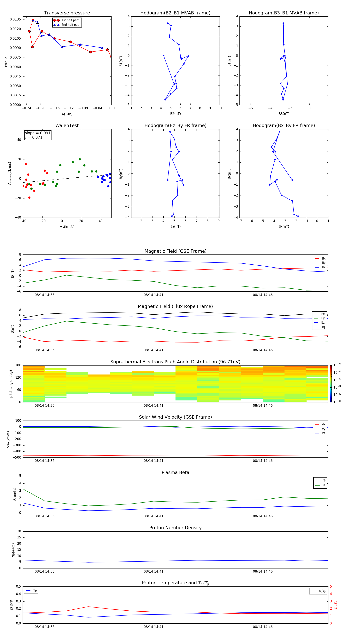Select the 'Vx' legend entry
The image size is (351, 644).
(x=320, y=424)
